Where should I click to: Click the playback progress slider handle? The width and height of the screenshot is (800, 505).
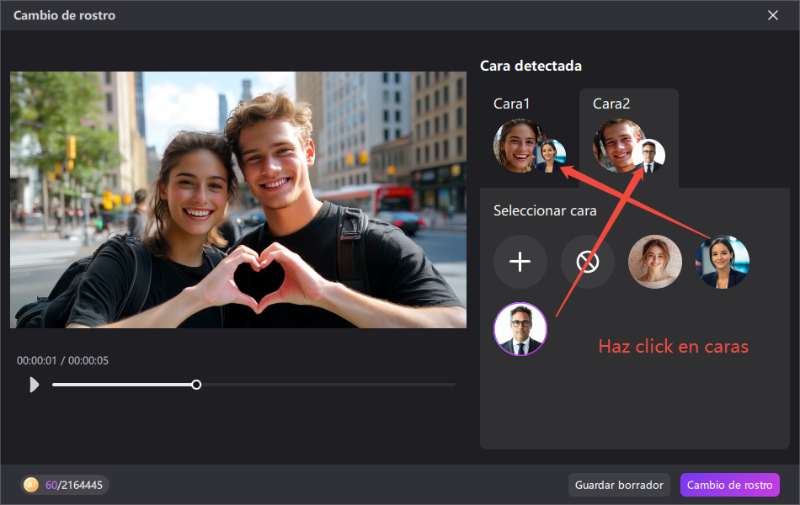point(196,385)
